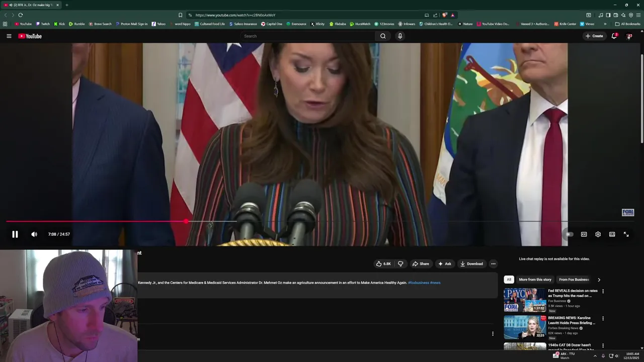Open the taskbar volume icon
The image size is (644, 362).
[x=616, y=356]
